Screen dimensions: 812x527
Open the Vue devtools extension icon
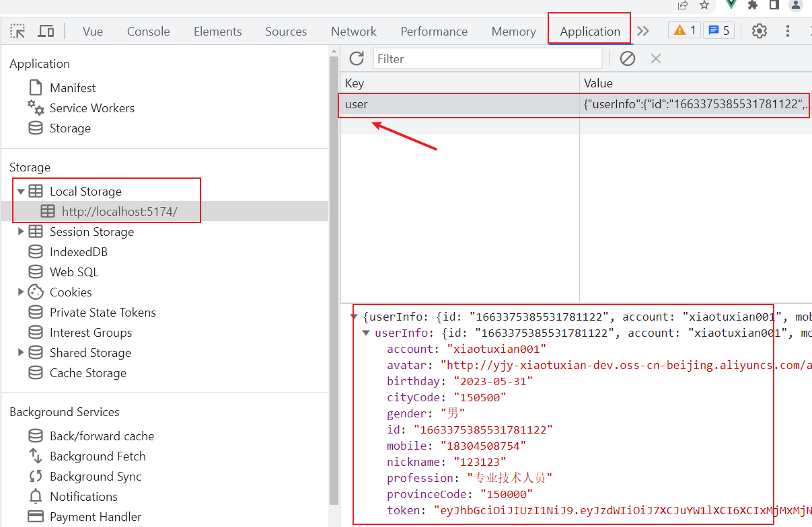(731, 5)
